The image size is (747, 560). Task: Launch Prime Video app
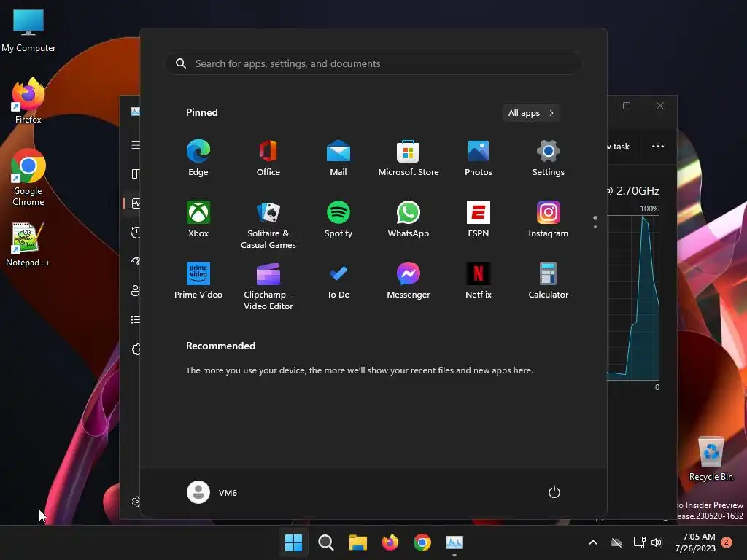point(198,281)
